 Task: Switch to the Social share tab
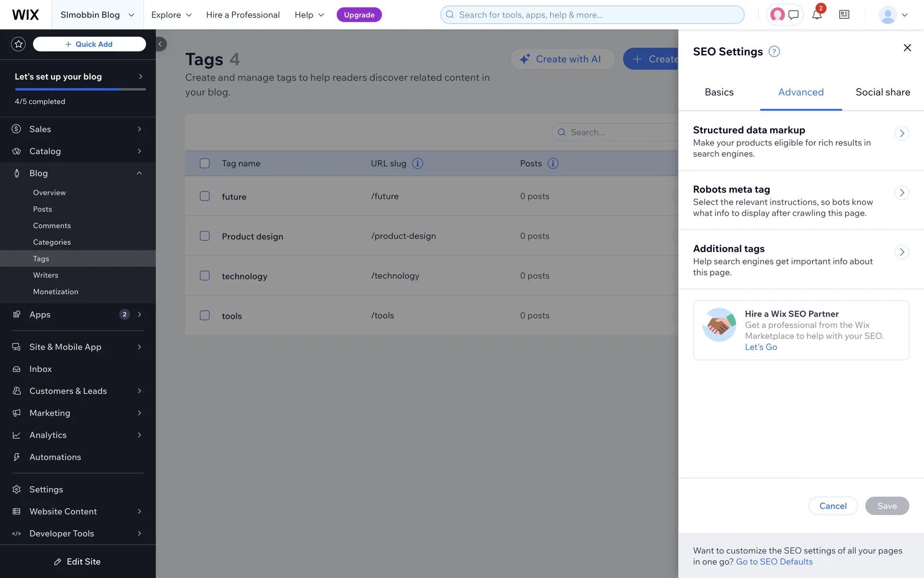(x=883, y=92)
